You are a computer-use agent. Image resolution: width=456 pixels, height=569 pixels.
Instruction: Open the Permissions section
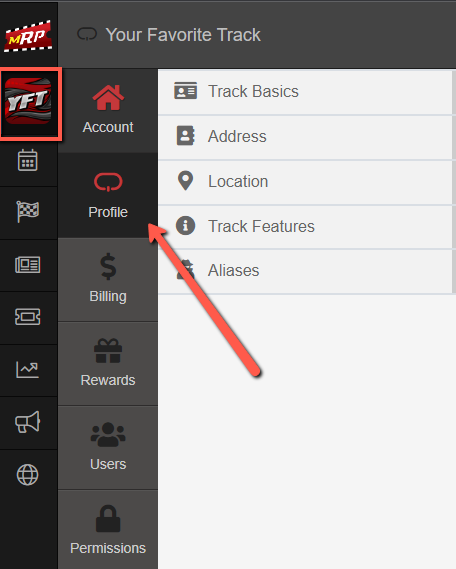tap(108, 530)
